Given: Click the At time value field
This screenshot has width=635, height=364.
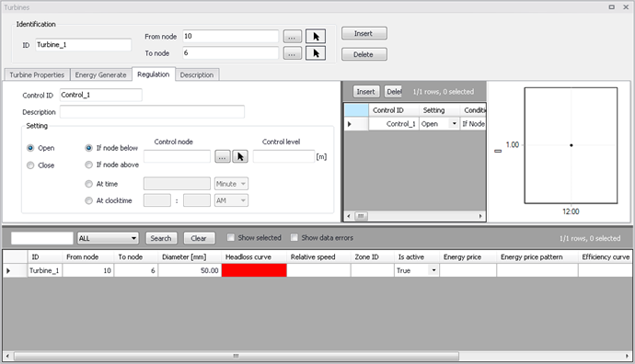Looking at the screenshot, I should pyautogui.click(x=177, y=184).
